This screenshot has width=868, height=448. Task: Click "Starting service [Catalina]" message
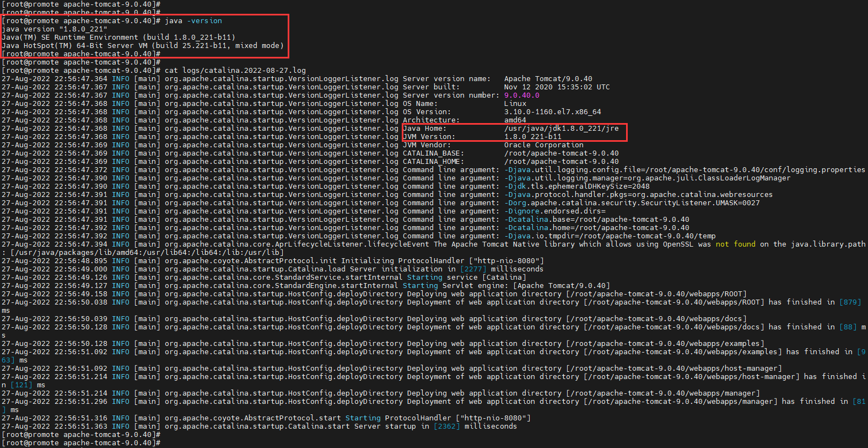[x=467, y=278]
